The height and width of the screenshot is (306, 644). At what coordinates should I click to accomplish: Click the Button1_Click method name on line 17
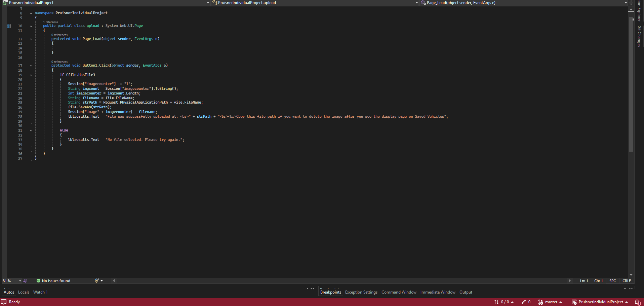pyautogui.click(x=96, y=66)
